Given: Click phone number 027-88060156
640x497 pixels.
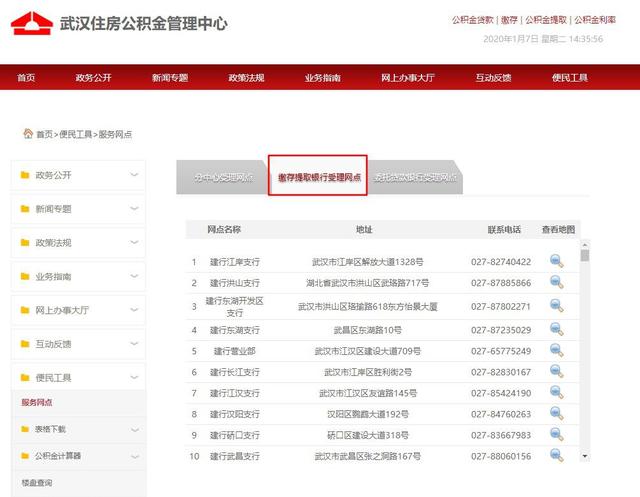Looking at the screenshot, I should (x=501, y=456).
